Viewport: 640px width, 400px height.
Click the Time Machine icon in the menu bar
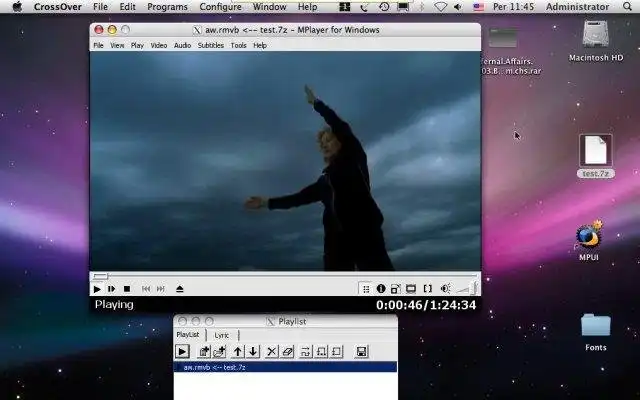(384, 7)
